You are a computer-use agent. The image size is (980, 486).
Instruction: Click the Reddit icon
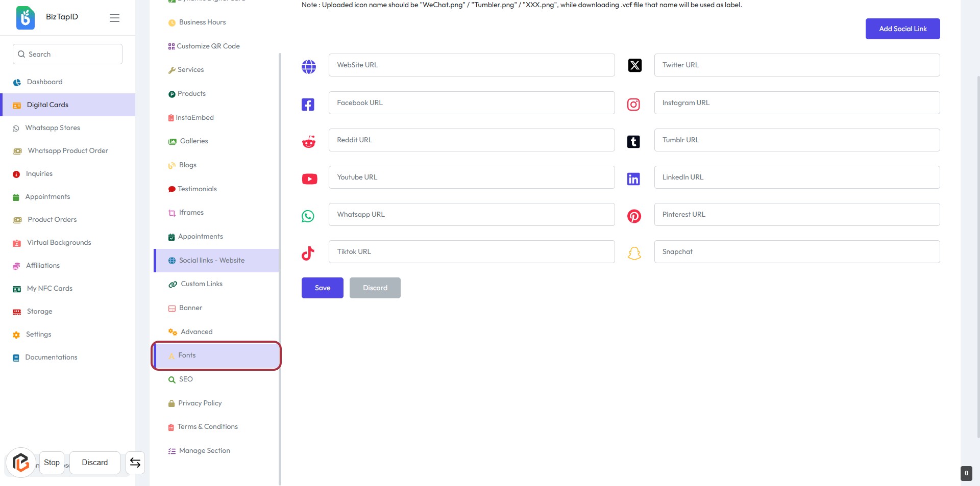click(309, 142)
